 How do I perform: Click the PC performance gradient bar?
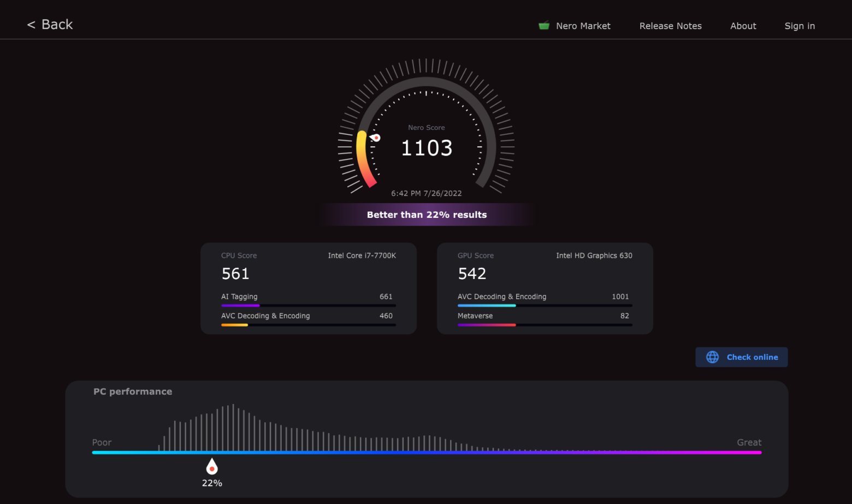(426, 452)
